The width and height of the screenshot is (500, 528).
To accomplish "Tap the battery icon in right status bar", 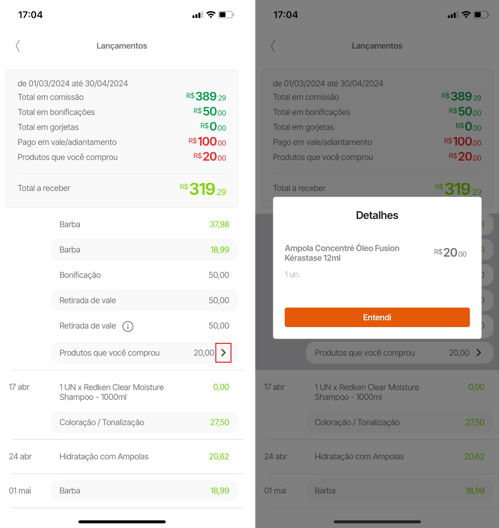I will [x=481, y=14].
